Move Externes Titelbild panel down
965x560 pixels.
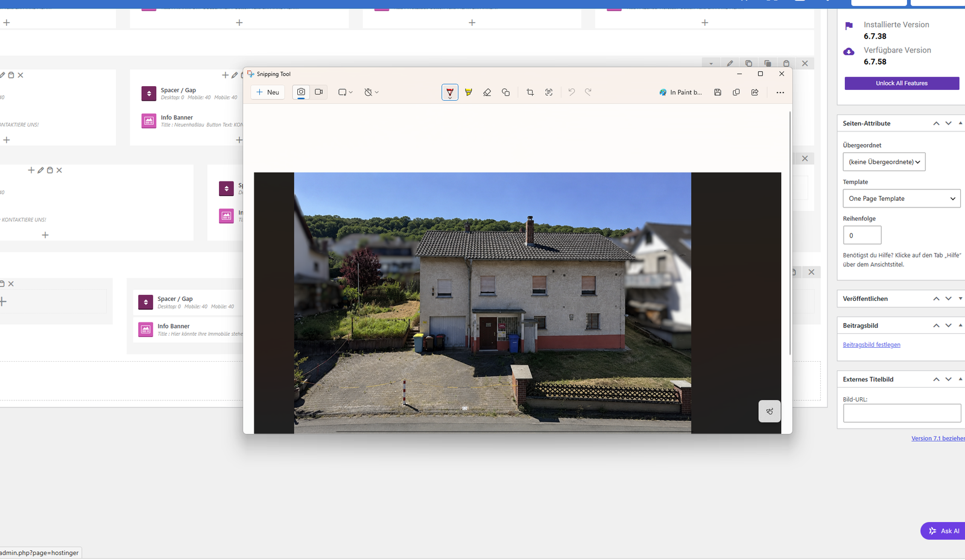(x=949, y=379)
